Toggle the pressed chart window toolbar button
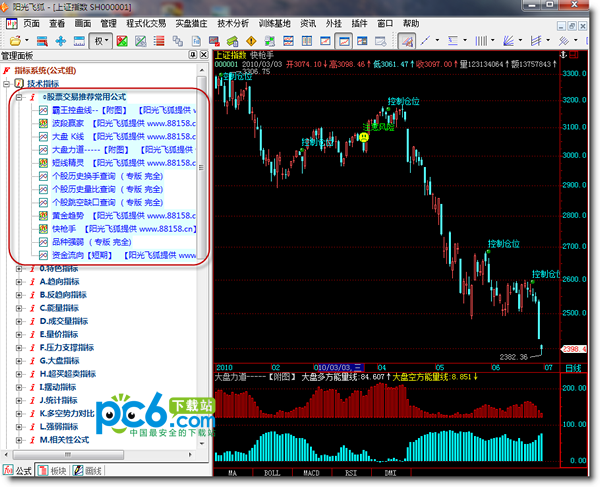 click(344, 41)
